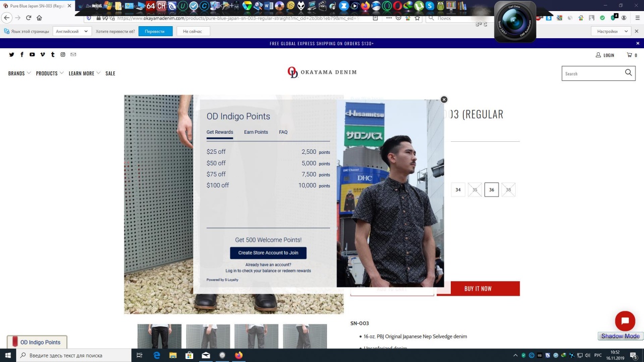Image resolution: width=644 pixels, height=362 pixels.
Task: Open the OD Indigo Points launcher tab
Action: point(37,342)
